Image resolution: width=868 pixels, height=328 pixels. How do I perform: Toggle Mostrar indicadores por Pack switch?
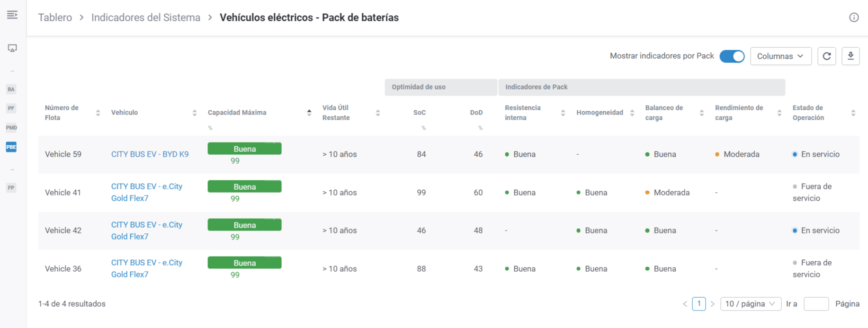[732, 56]
